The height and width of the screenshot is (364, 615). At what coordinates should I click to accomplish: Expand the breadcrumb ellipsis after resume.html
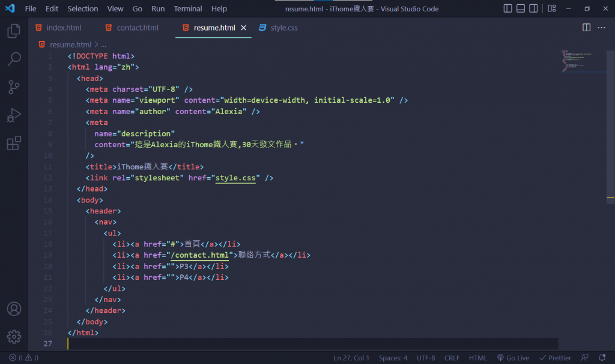(x=103, y=44)
